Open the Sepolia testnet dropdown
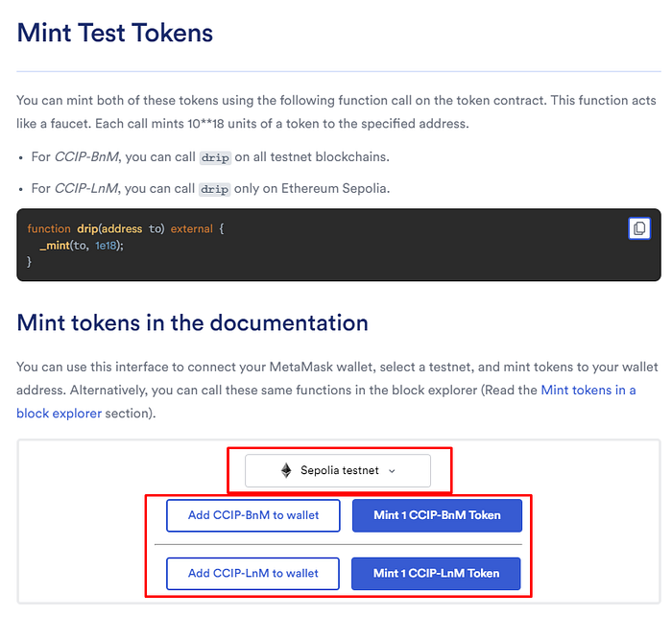The image size is (672, 617). point(338,470)
